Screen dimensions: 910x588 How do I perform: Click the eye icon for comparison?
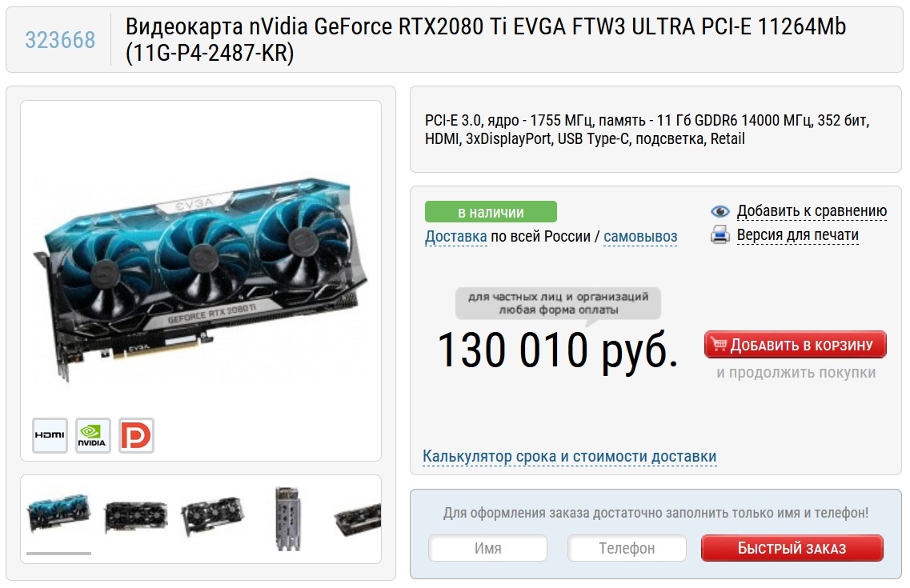720,211
